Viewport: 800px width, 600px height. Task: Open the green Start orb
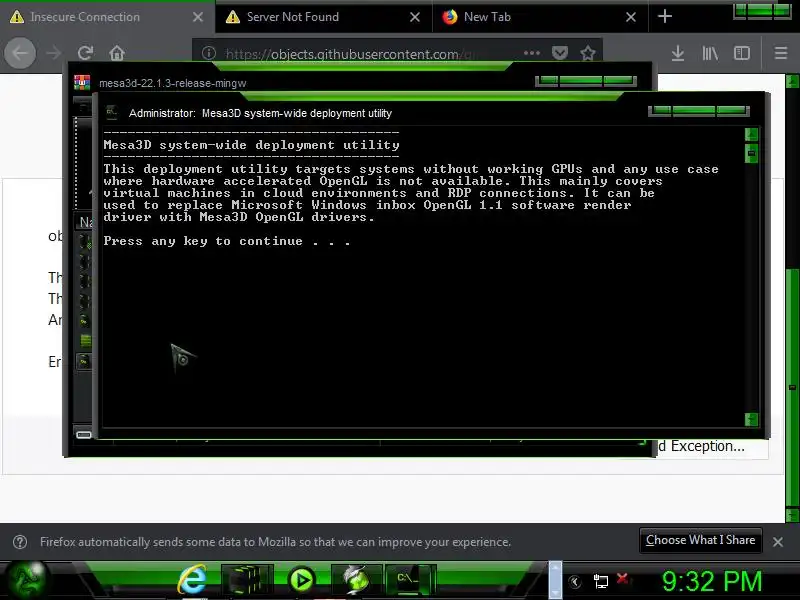[x=28, y=580]
